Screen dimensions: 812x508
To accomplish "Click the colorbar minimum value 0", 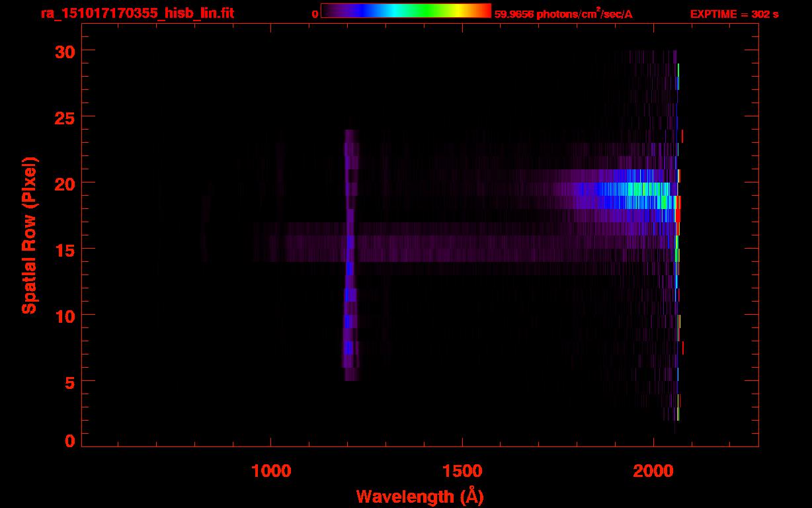I will tap(315, 14).
